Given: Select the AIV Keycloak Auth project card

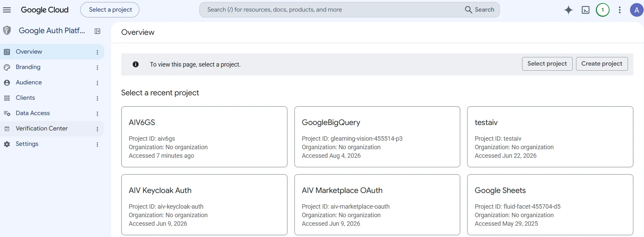Looking at the screenshot, I should 204,205.
